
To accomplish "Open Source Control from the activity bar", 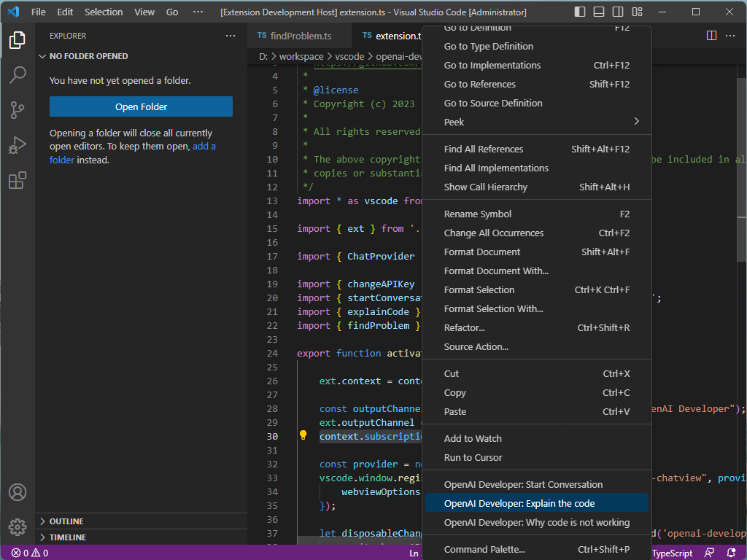I will pyautogui.click(x=18, y=110).
